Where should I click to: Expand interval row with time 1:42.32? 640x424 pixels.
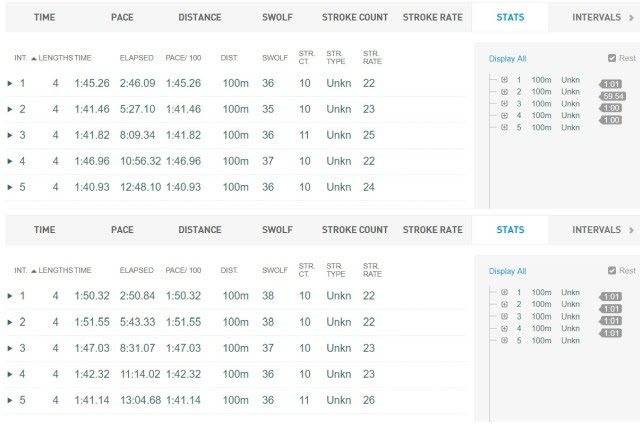[x=10, y=374]
